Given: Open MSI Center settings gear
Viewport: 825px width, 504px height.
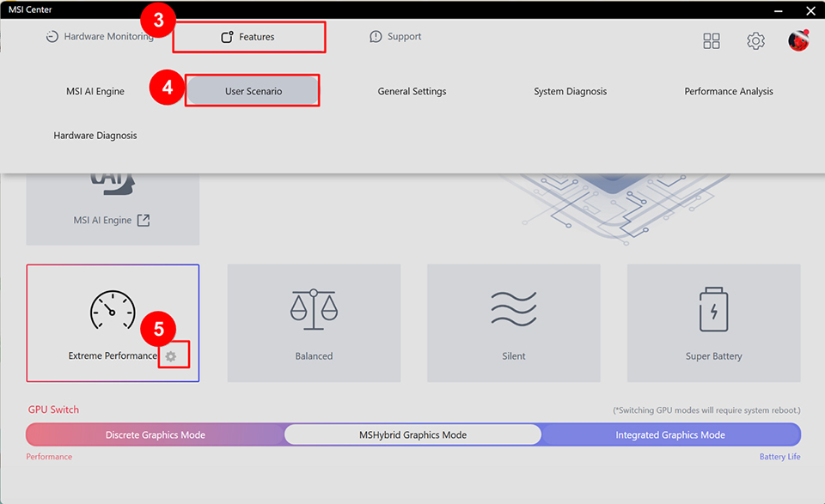Looking at the screenshot, I should 755,40.
